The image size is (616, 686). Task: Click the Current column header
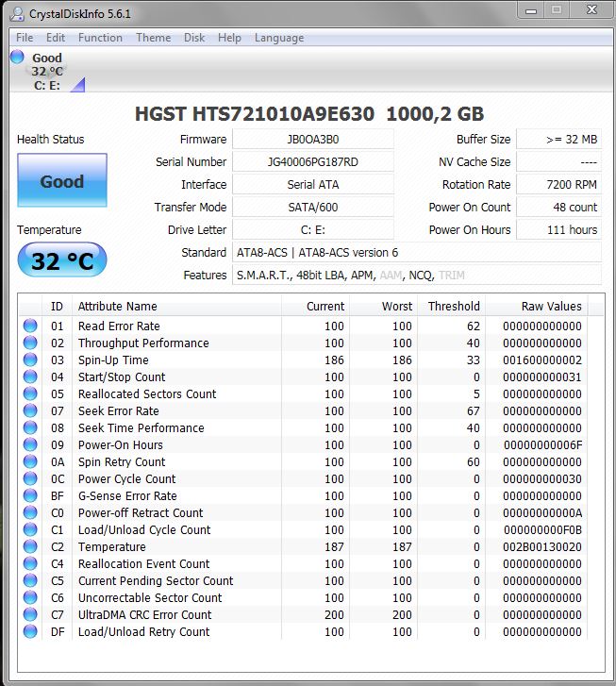coord(315,307)
